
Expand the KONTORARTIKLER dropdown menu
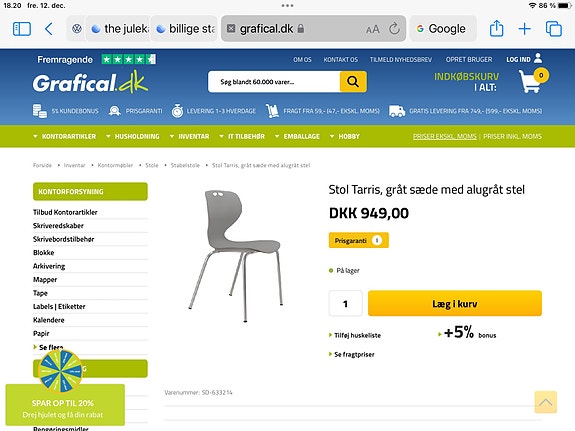coord(65,136)
